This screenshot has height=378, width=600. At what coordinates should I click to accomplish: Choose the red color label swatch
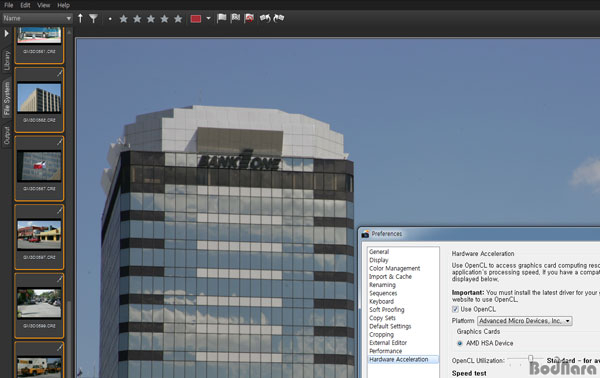click(x=196, y=18)
